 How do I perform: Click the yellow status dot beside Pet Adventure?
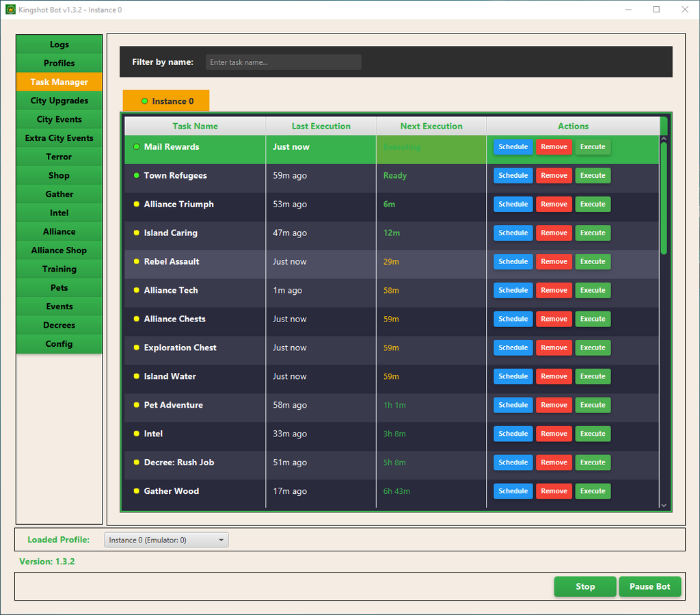tap(136, 406)
